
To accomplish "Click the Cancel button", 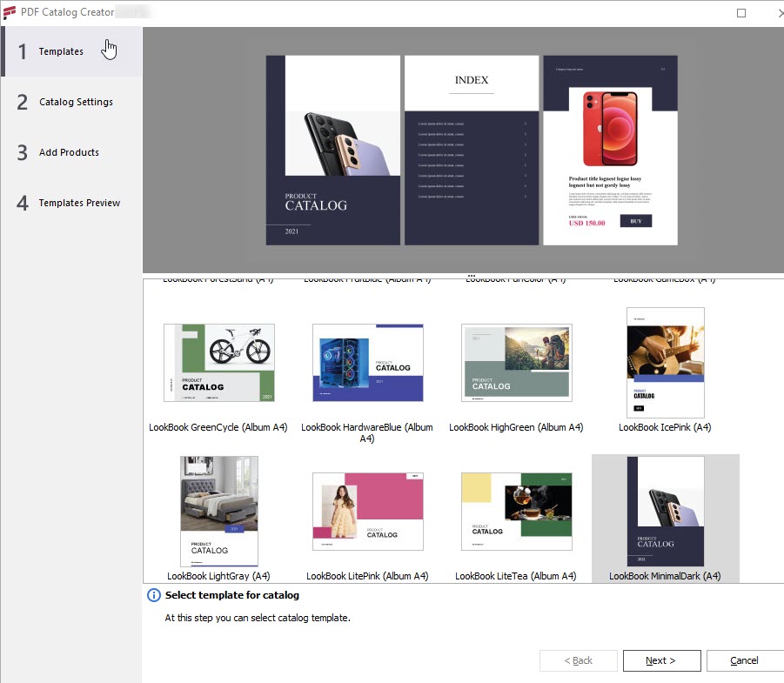I will pyautogui.click(x=745, y=660).
